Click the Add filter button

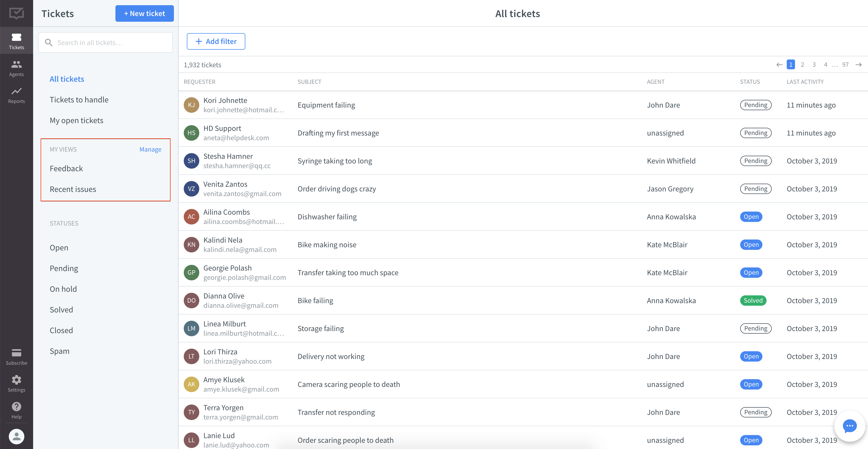click(216, 41)
